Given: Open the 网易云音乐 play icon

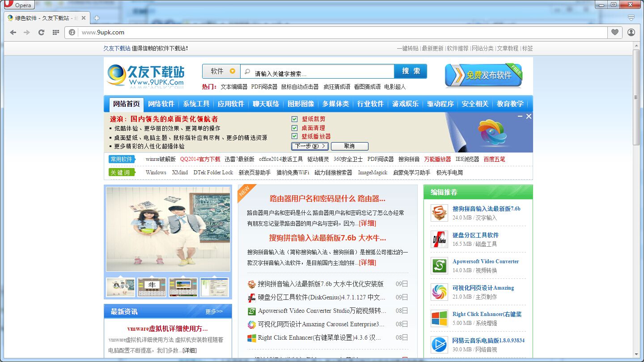Looking at the screenshot, I should tap(439, 345).
